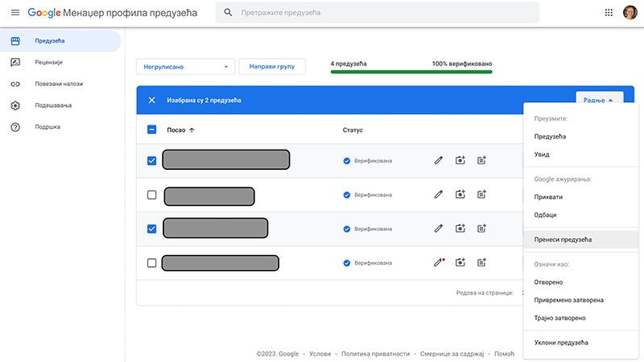Open the Услови footer link

pos(320,354)
